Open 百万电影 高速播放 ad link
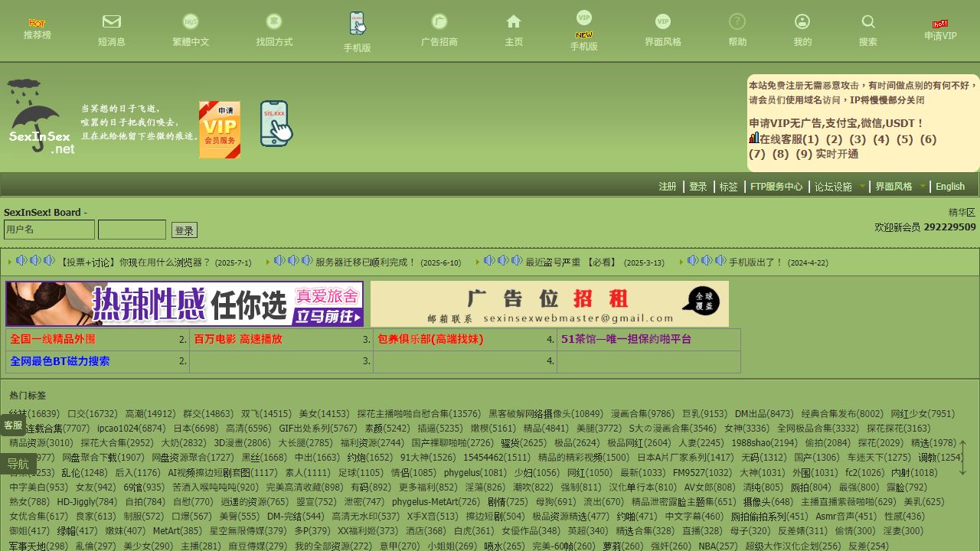 point(238,339)
